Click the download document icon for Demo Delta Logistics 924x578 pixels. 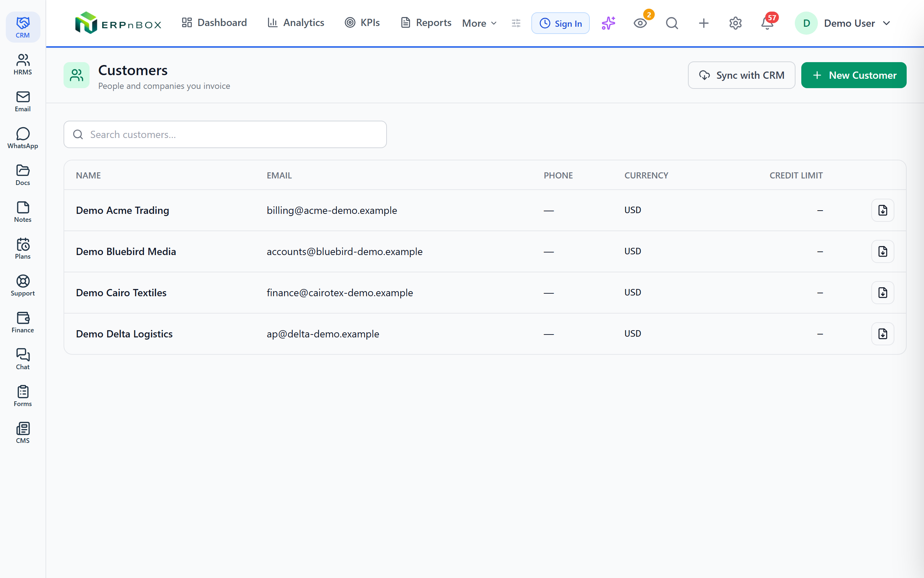click(x=883, y=334)
